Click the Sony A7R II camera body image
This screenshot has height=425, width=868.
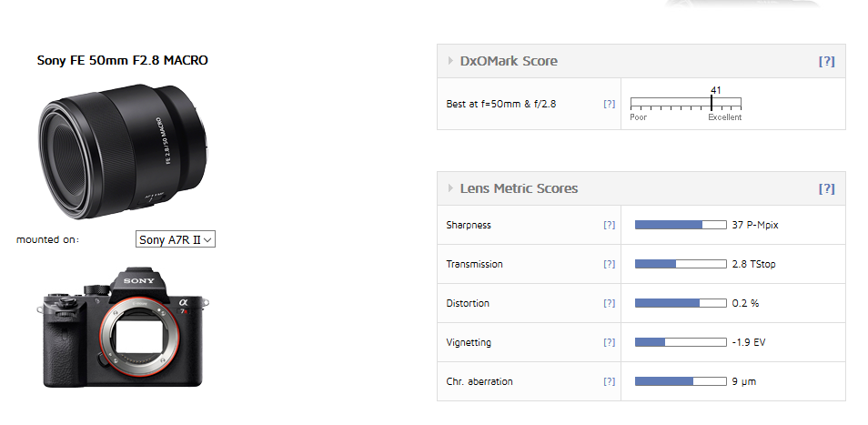point(126,327)
